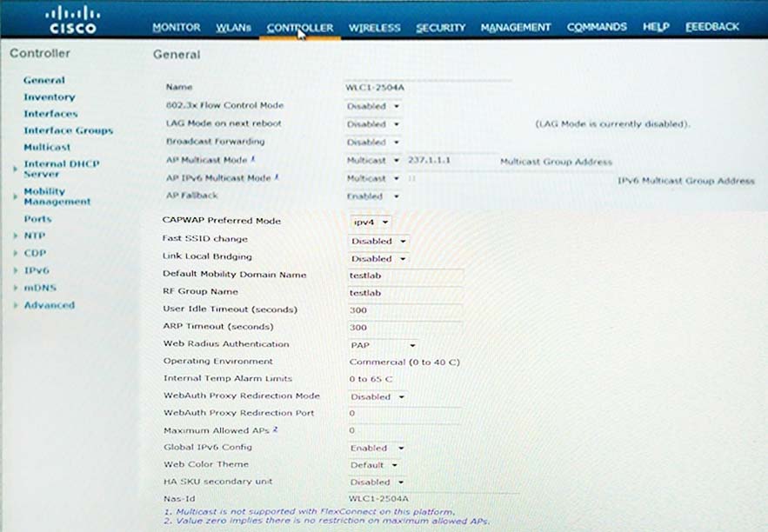
Task: Open the Interfaces sidebar link
Action: [x=51, y=114]
